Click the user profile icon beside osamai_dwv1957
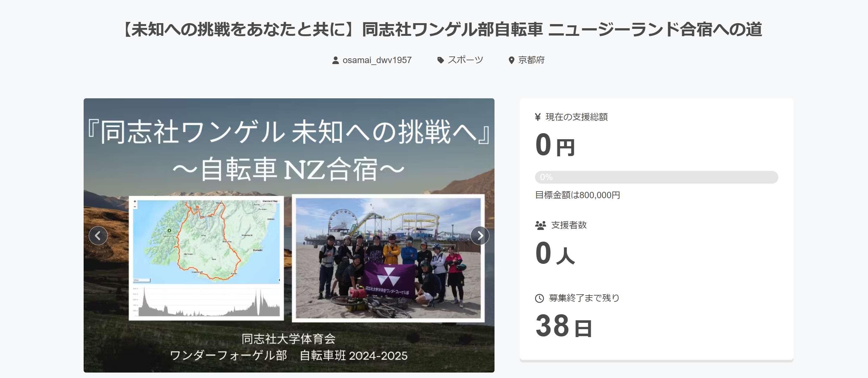This screenshot has height=378, width=868. [335, 60]
